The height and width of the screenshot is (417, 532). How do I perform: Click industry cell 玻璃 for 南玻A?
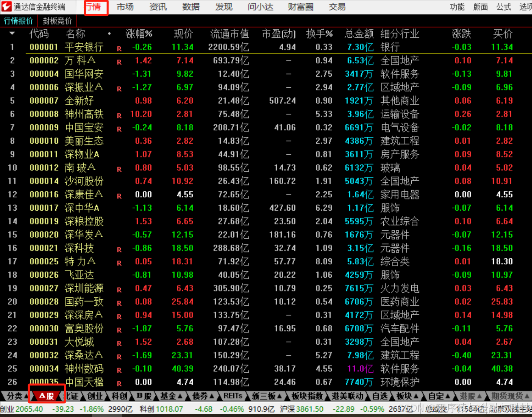(x=390, y=168)
